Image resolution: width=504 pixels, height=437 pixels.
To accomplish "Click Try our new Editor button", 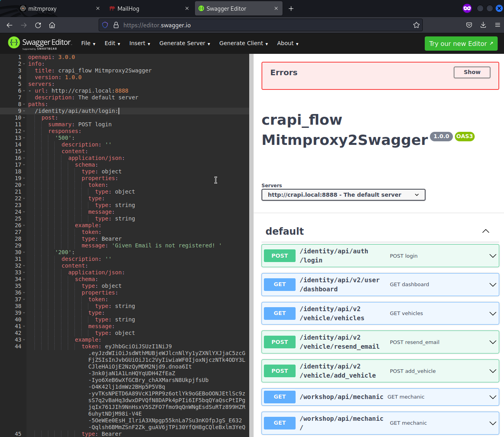I will [461, 44].
